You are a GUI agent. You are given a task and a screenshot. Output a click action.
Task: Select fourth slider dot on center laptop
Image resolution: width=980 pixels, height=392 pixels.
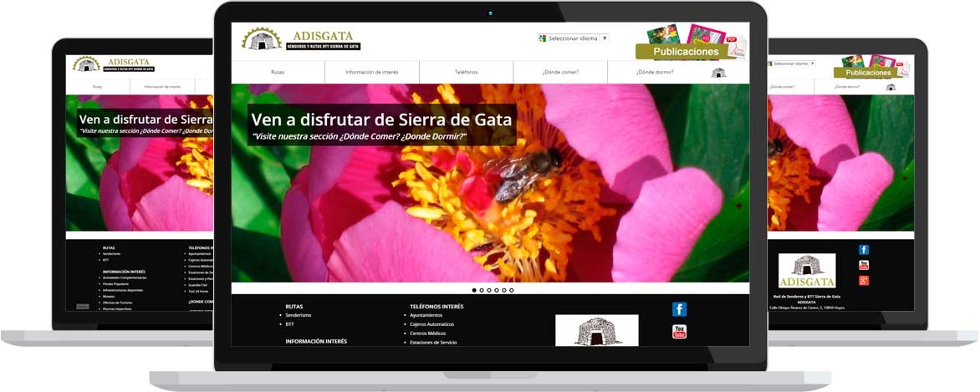point(497,290)
